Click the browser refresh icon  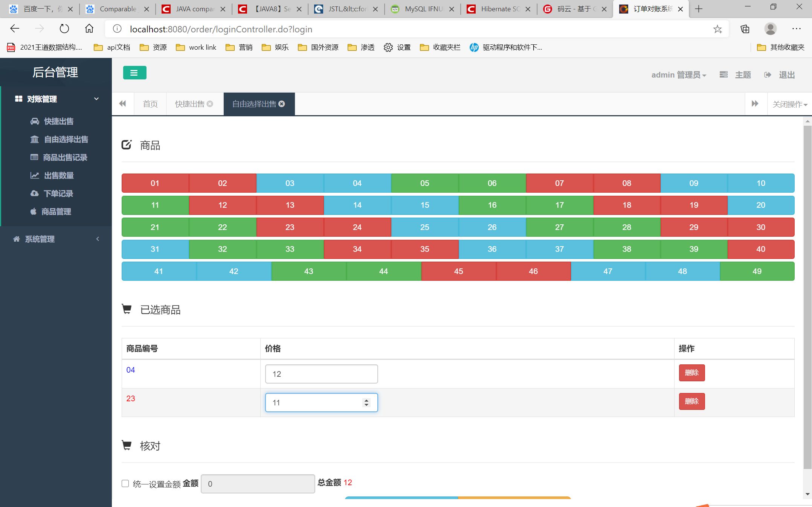(64, 29)
